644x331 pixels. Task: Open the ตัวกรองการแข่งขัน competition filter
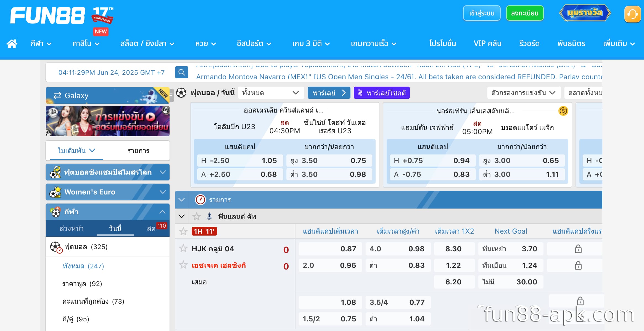524,93
